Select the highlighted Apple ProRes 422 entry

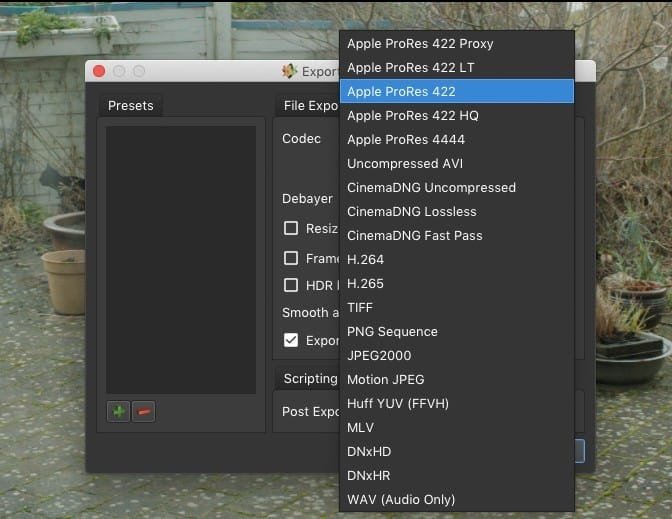456,91
